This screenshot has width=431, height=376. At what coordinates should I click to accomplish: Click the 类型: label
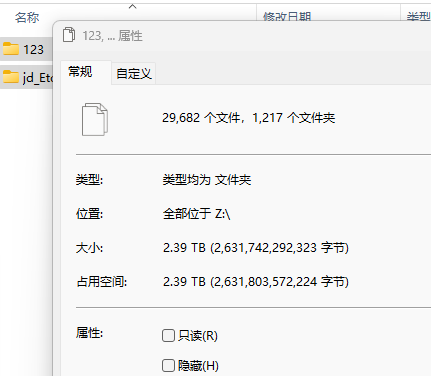[89, 180]
